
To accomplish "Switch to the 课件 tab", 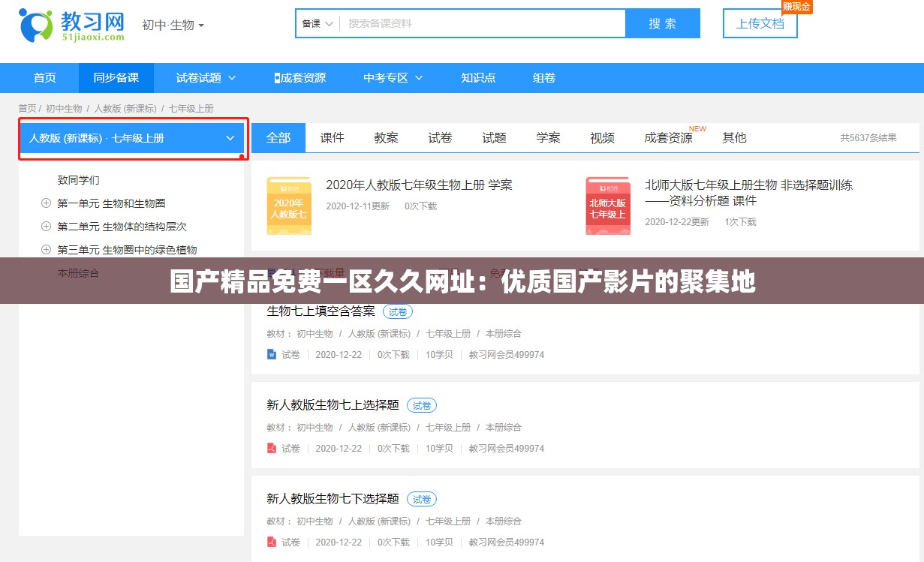I will [x=332, y=137].
